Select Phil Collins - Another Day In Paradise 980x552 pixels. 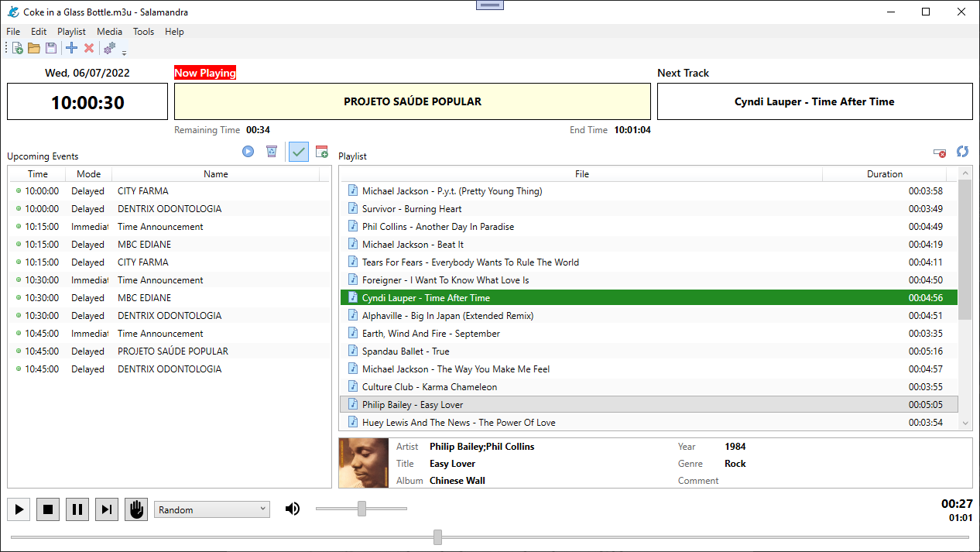(649, 227)
